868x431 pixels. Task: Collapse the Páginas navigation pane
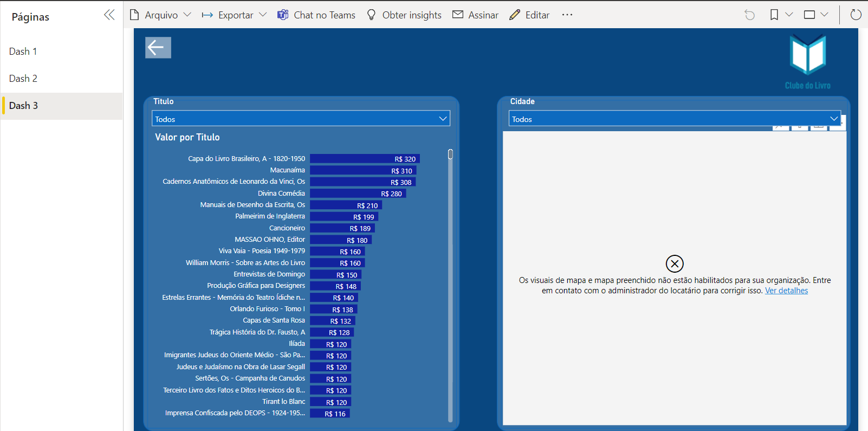(x=109, y=15)
